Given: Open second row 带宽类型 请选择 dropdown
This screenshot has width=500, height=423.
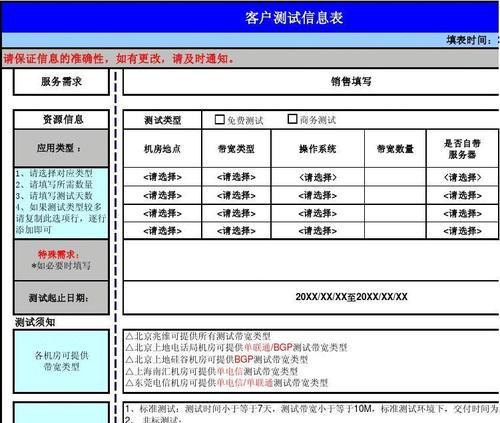Looking at the screenshot, I should (x=236, y=195).
